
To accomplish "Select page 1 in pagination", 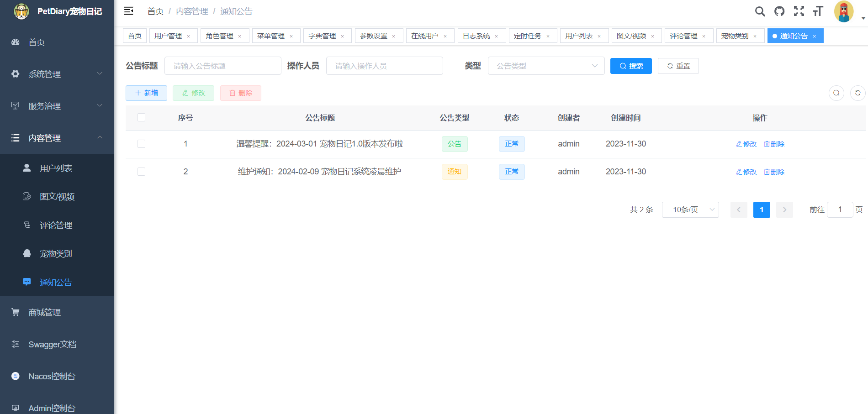I will pyautogui.click(x=762, y=210).
